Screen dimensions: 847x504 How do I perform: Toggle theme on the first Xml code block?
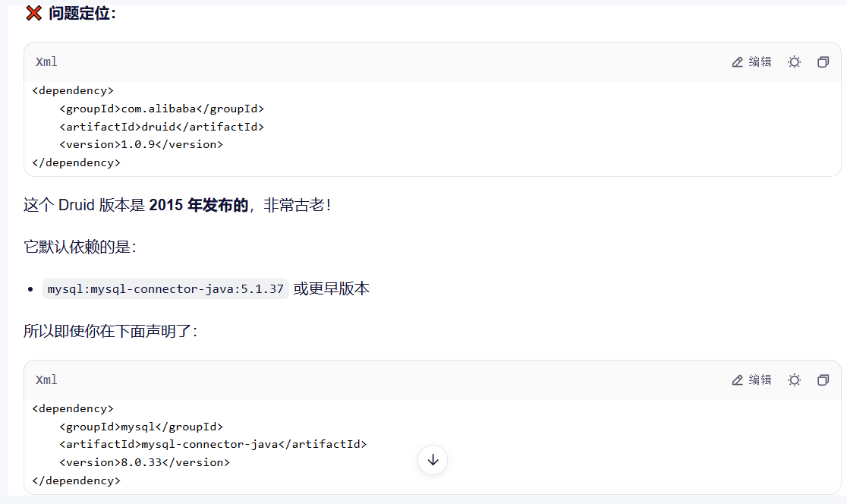(794, 62)
